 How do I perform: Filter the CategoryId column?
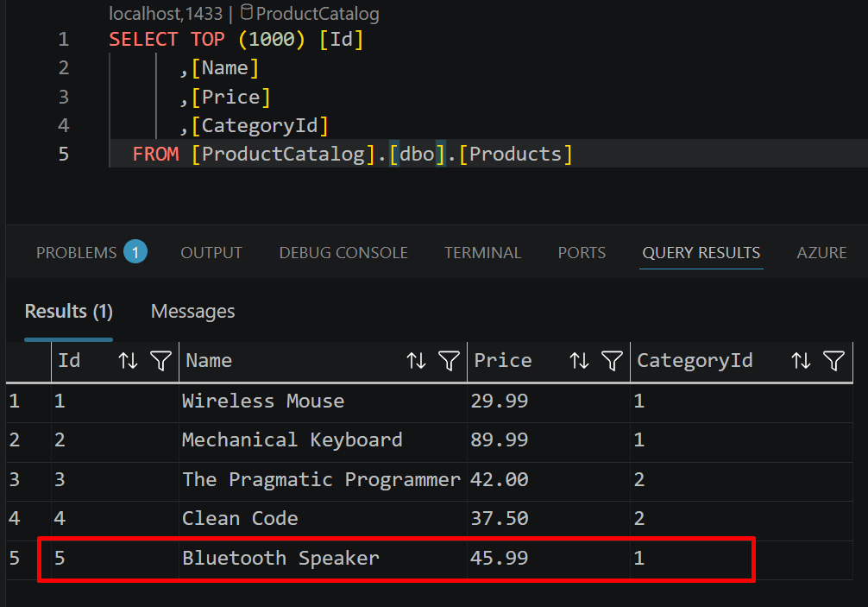pos(833,361)
